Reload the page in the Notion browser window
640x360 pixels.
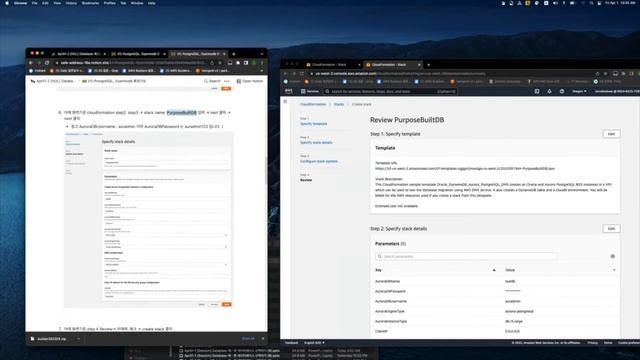click(x=47, y=63)
